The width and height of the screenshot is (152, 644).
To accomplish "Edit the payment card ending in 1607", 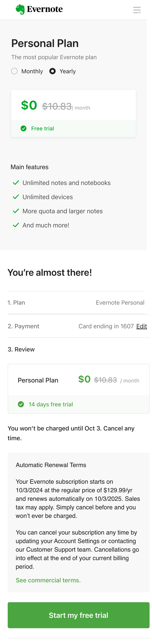I will click(142, 326).
